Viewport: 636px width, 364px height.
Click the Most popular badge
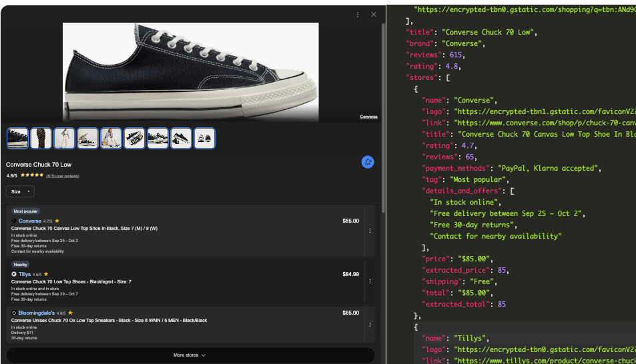[25, 211]
